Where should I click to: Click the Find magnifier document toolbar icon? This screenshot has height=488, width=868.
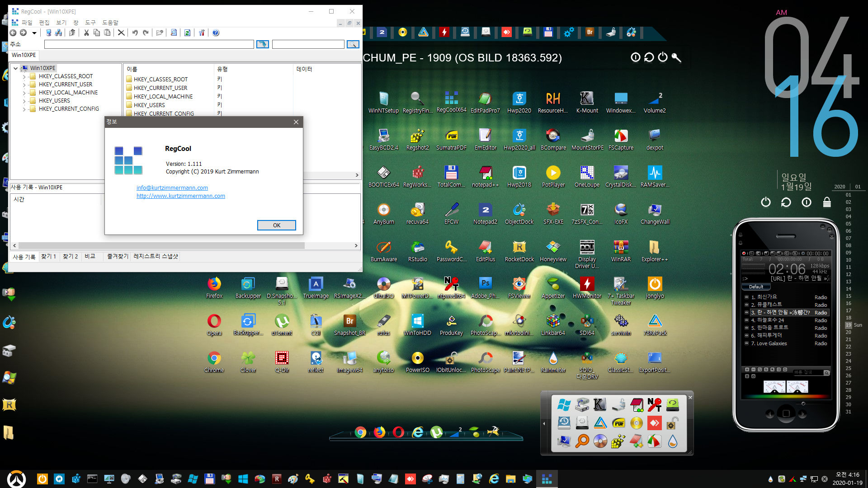tap(174, 33)
